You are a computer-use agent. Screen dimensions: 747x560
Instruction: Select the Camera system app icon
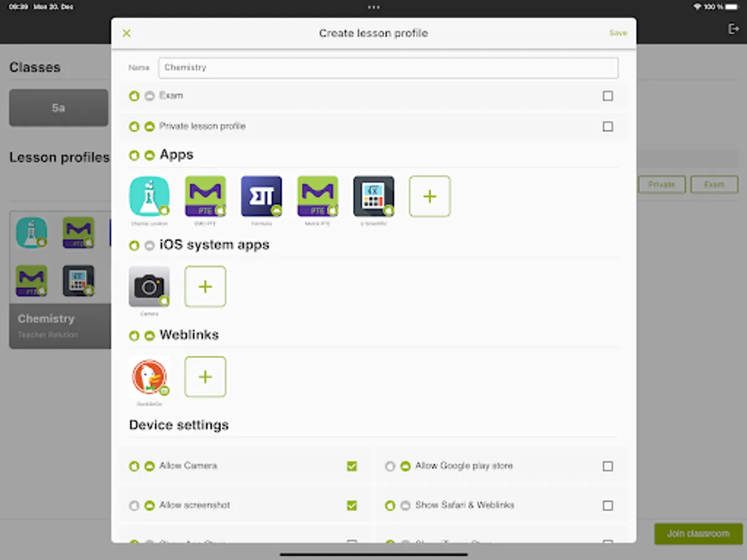(149, 287)
